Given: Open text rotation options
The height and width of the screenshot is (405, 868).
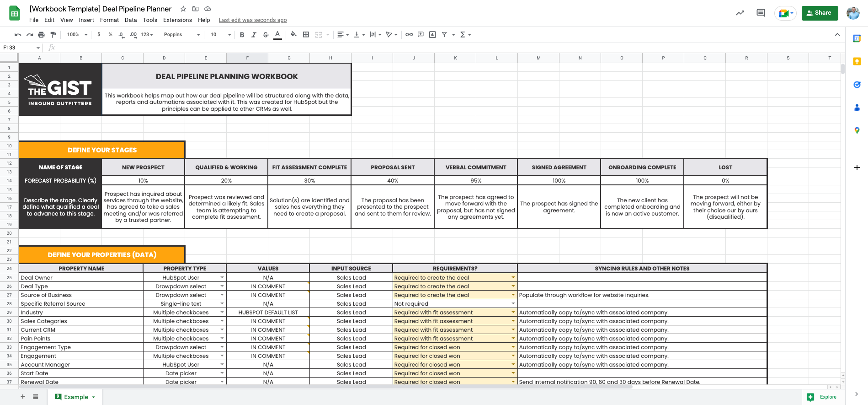Looking at the screenshot, I should point(392,35).
